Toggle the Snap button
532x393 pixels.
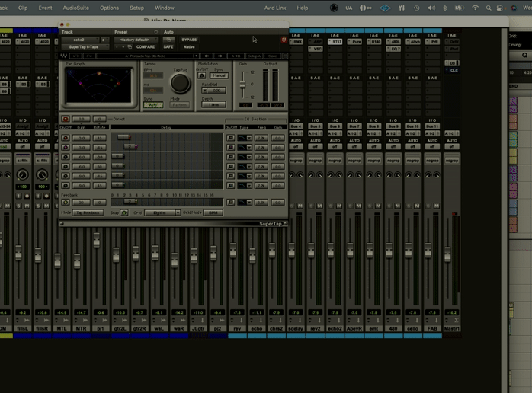tap(123, 212)
